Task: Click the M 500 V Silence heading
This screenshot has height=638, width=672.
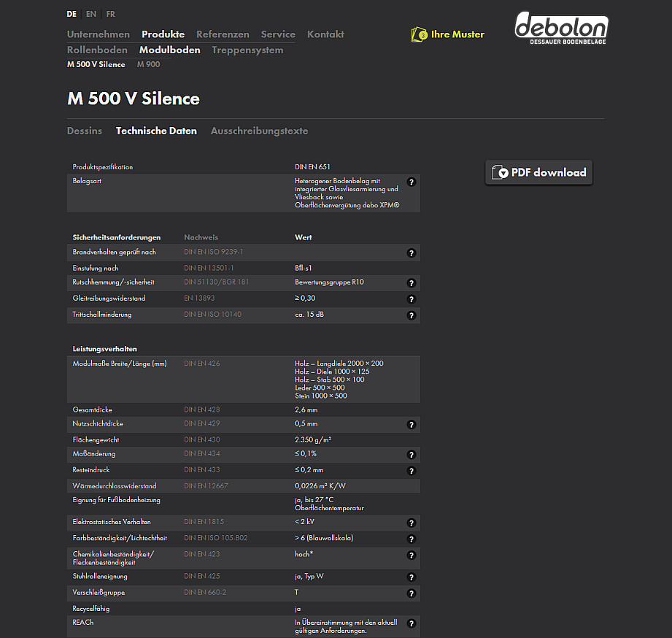Action: coord(134,99)
